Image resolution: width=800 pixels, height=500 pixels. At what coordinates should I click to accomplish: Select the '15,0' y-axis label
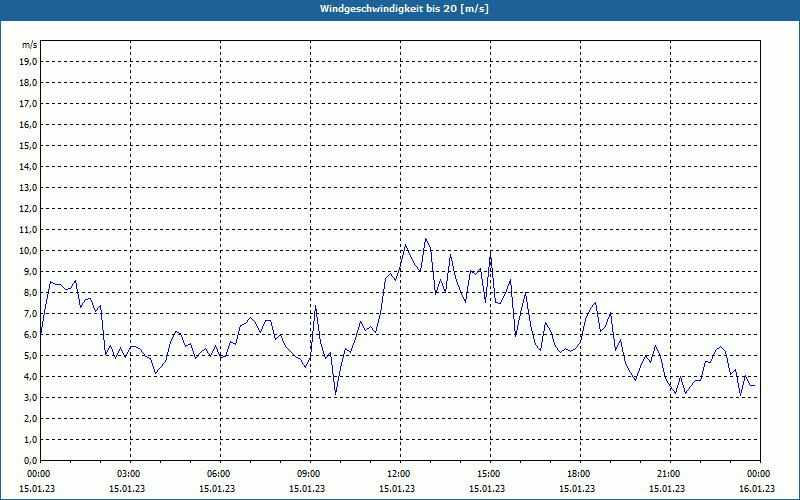pyautogui.click(x=28, y=146)
